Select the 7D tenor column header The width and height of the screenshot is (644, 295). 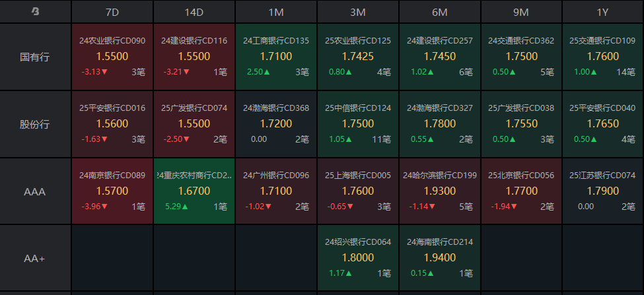(112, 12)
